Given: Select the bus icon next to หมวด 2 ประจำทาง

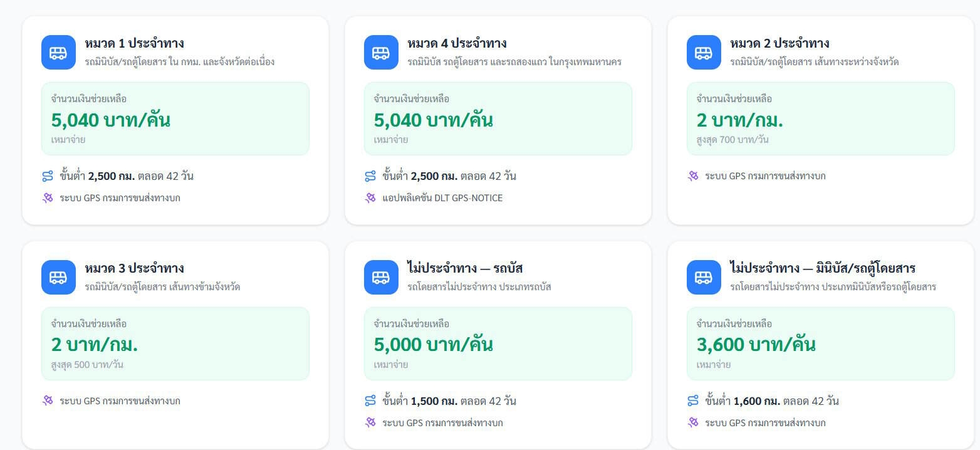Looking at the screenshot, I should tap(704, 53).
